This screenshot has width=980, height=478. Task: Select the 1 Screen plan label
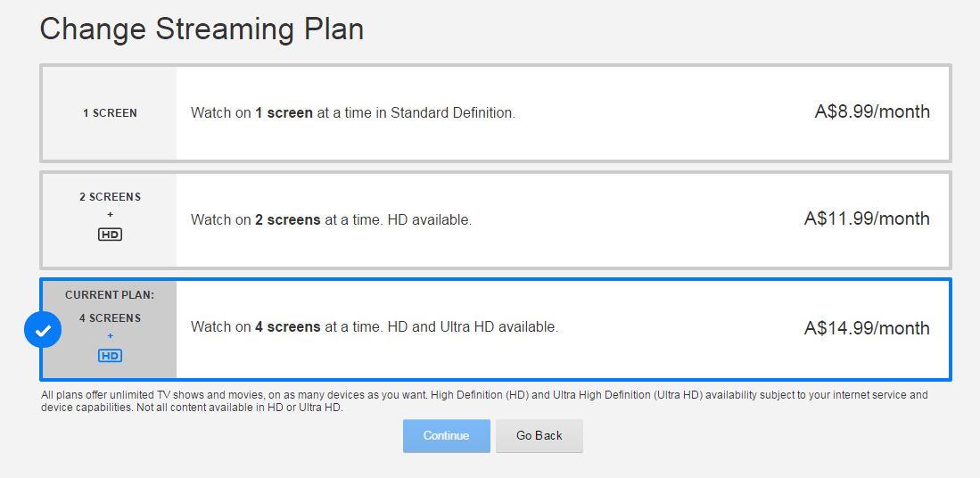pos(110,113)
